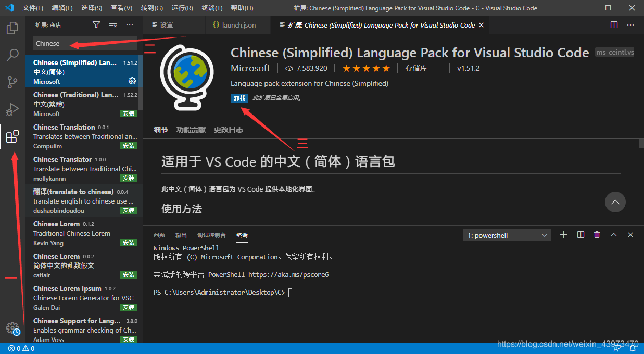Maximize the terminal panel with up chevron
The image size is (644, 354).
pos(614,235)
